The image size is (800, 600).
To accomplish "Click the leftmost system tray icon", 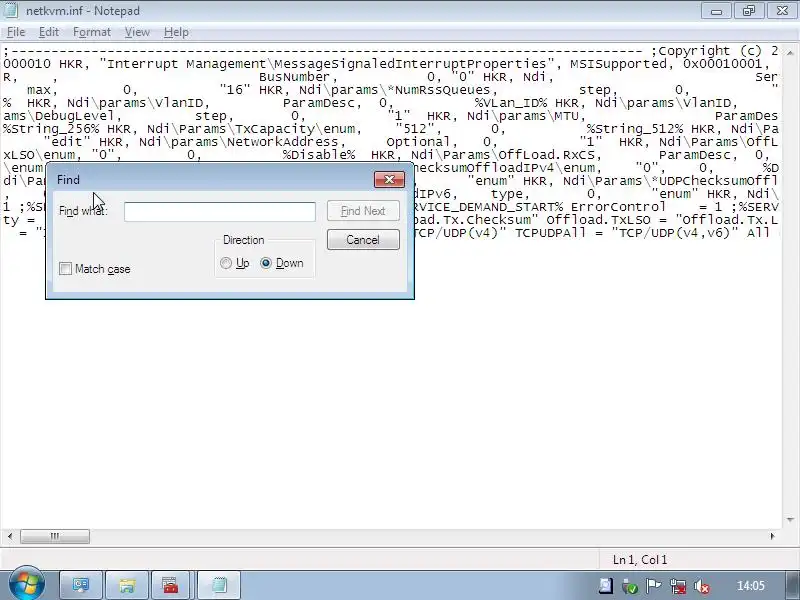I will pyautogui.click(x=606, y=586).
